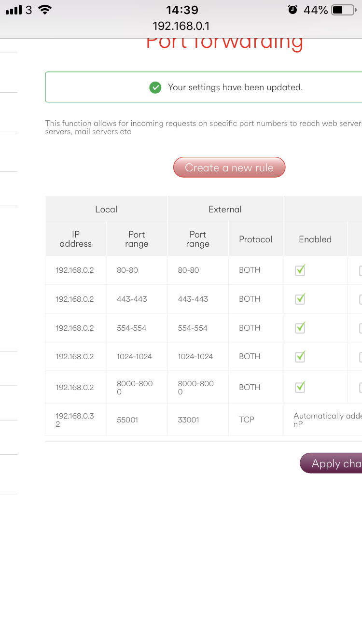The image size is (362, 644).
Task: Select the Protocol column header
Action: [x=255, y=239]
